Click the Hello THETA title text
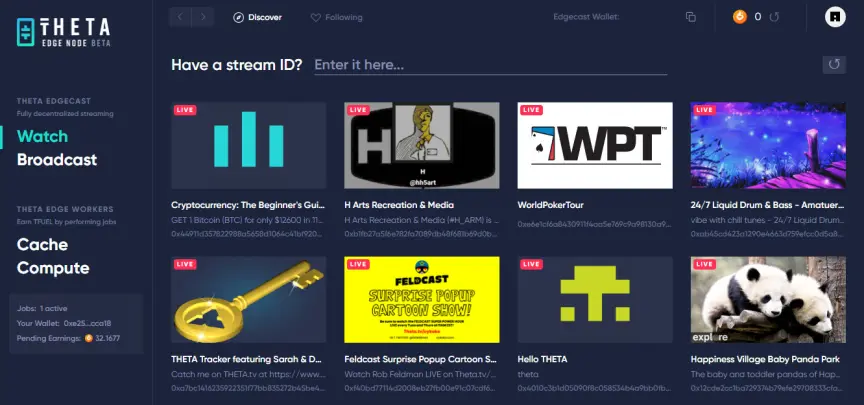Image resolution: width=864 pixels, height=405 pixels. tap(542, 359)
